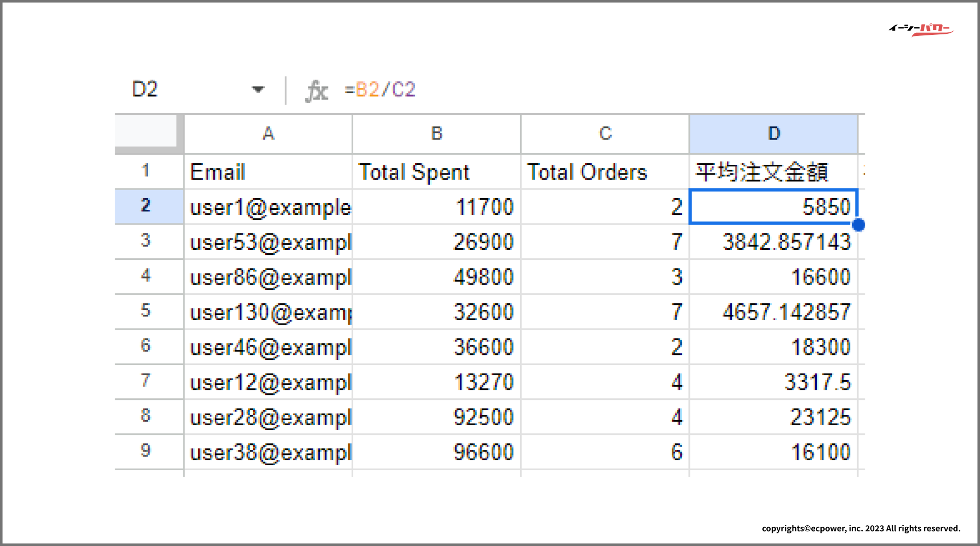The image size is (980, 546).
Task: Select column C header
Action: [x=605, y=134]
